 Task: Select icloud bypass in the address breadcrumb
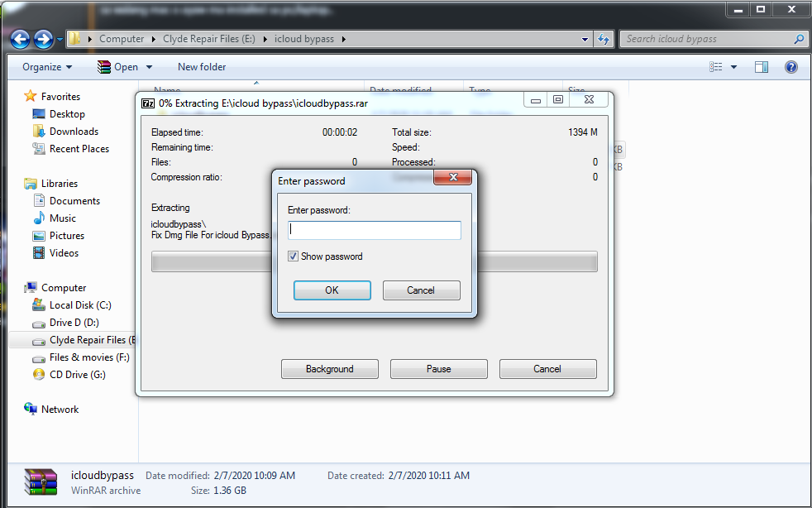304,39
